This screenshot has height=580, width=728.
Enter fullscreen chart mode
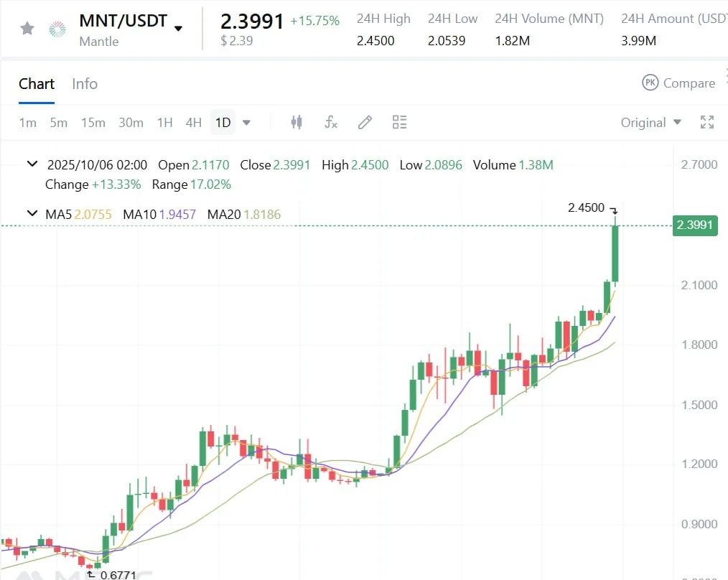pyautogui.click(x=707, y=122)
